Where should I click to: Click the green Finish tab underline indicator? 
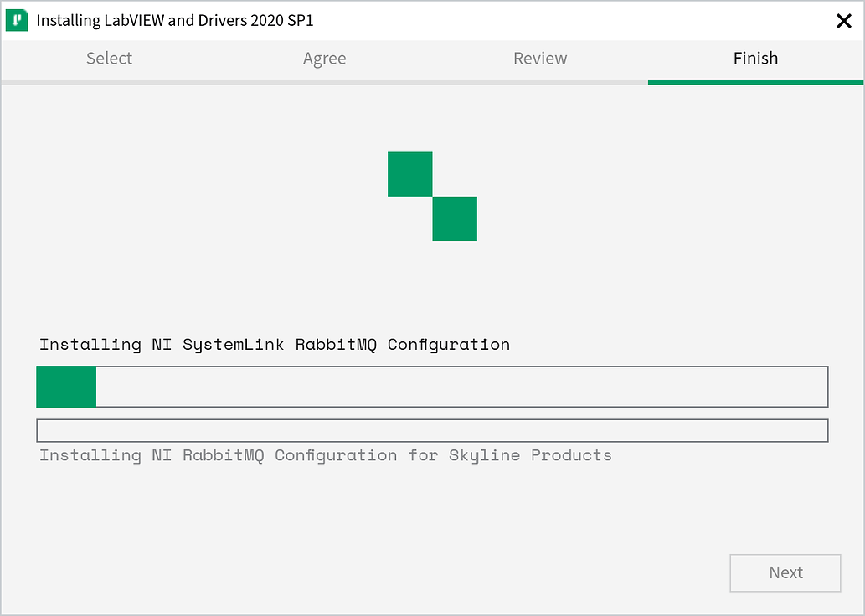tap(755, 81)
